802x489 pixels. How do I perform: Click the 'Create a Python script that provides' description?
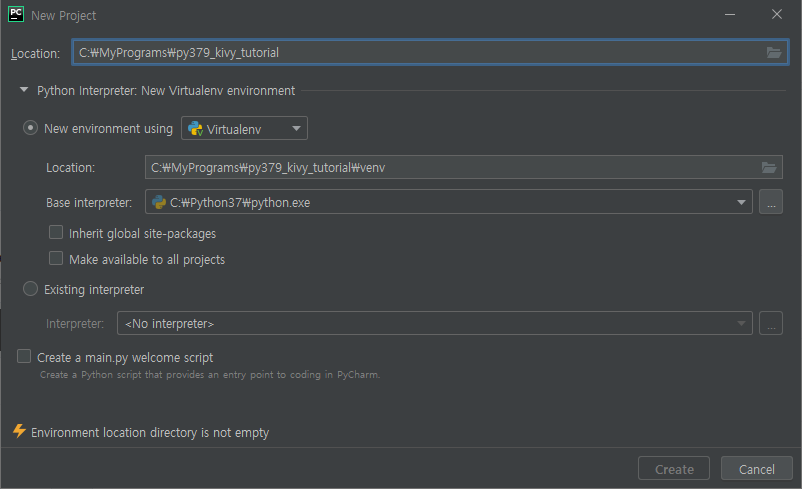point(210,374)
